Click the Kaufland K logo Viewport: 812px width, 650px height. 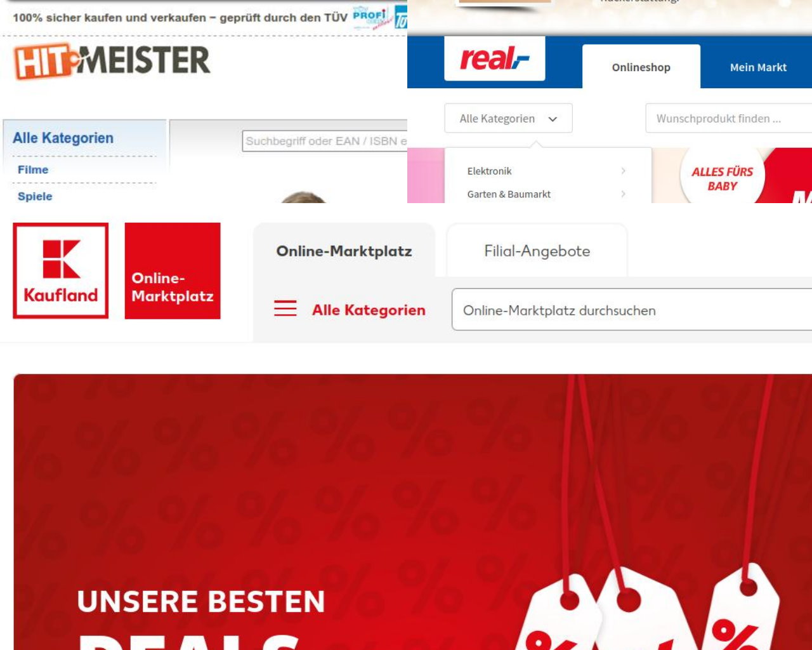(x=61, y=270)
